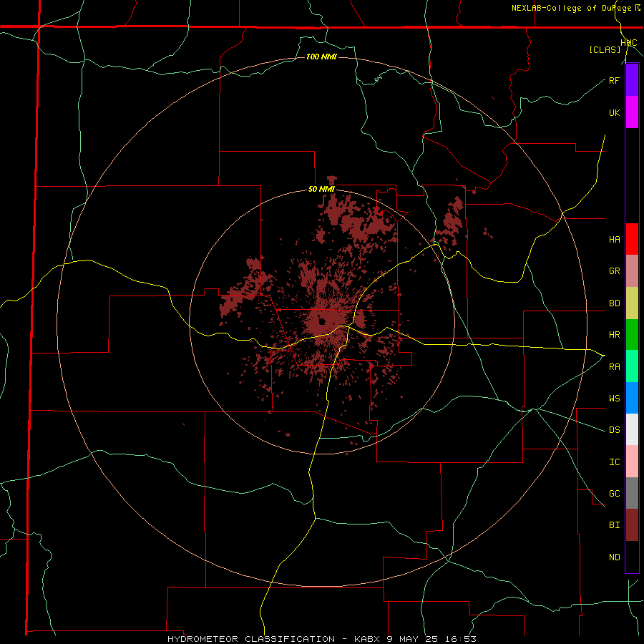Click the DS legend label
Image resolution: width=644 pixels, height=644 pixels.
coord(614,430)
